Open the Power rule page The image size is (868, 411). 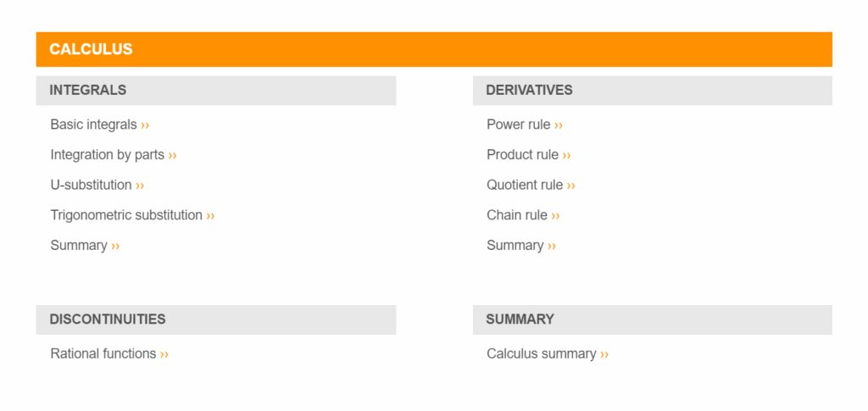pos(518,125)
